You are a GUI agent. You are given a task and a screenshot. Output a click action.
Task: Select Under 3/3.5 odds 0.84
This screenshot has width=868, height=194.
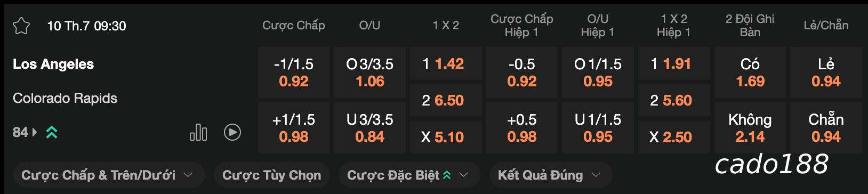tap(369, 128)
